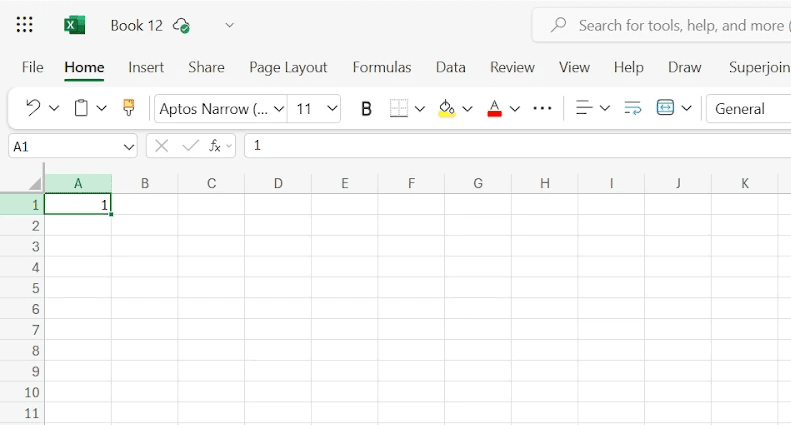
Task: Click the Book 12 workbook title
Action: pos(137,25)
